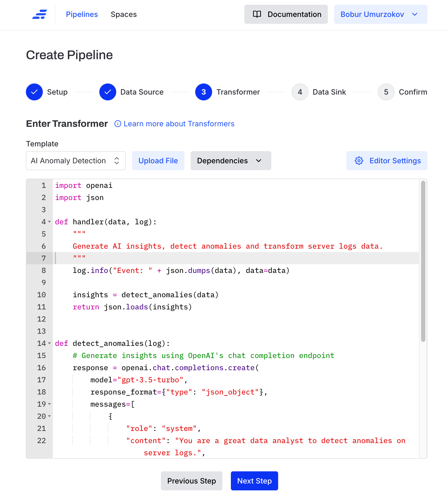Click the def handler(data, log) line
Viewport: 448px width, 502px height.
pos(106,222)
